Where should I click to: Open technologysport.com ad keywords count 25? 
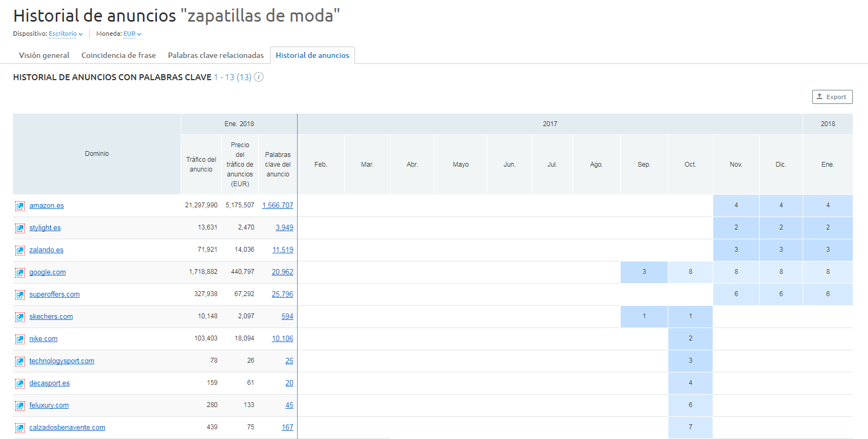290,361
